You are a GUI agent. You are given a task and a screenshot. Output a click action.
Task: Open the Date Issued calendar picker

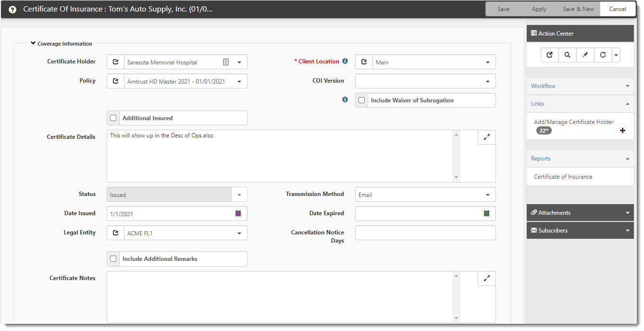[238, 214]
